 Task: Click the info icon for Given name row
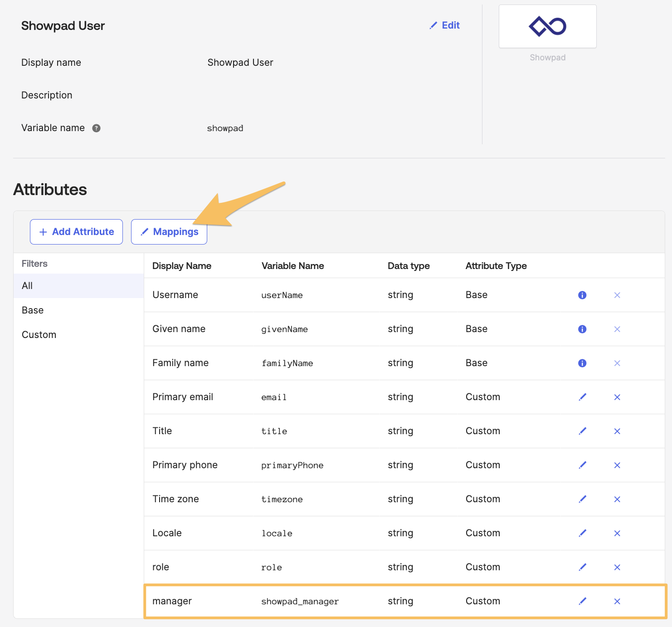pyautogui.click(x=582, y=329)
